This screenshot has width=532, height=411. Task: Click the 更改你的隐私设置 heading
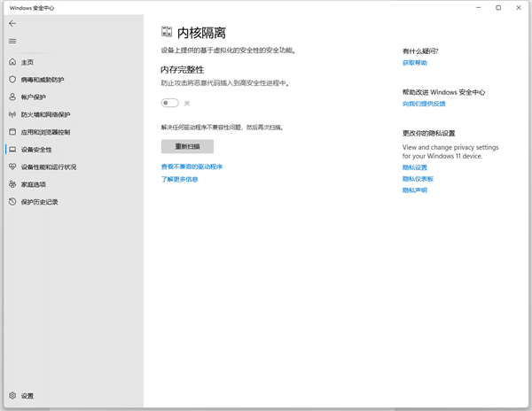(x=428, y=133)
